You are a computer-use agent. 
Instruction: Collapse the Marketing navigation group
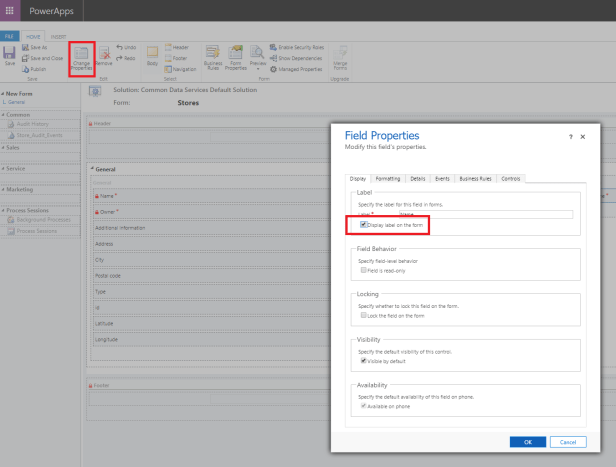pos(3,189)
